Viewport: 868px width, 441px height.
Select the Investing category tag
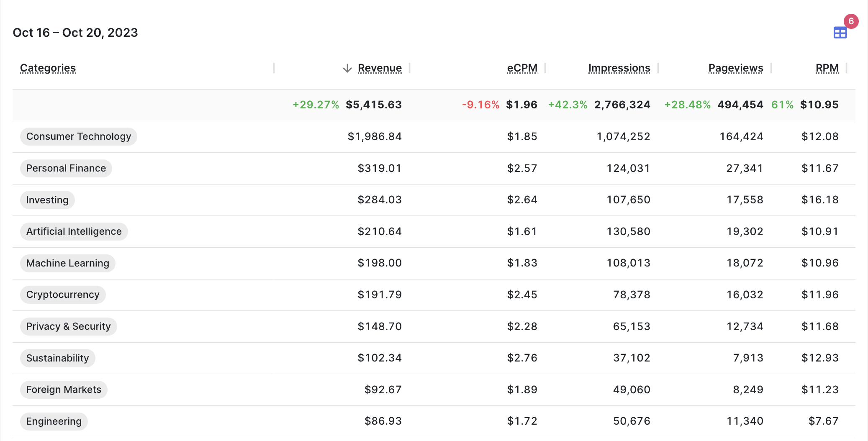pos(47,200)
